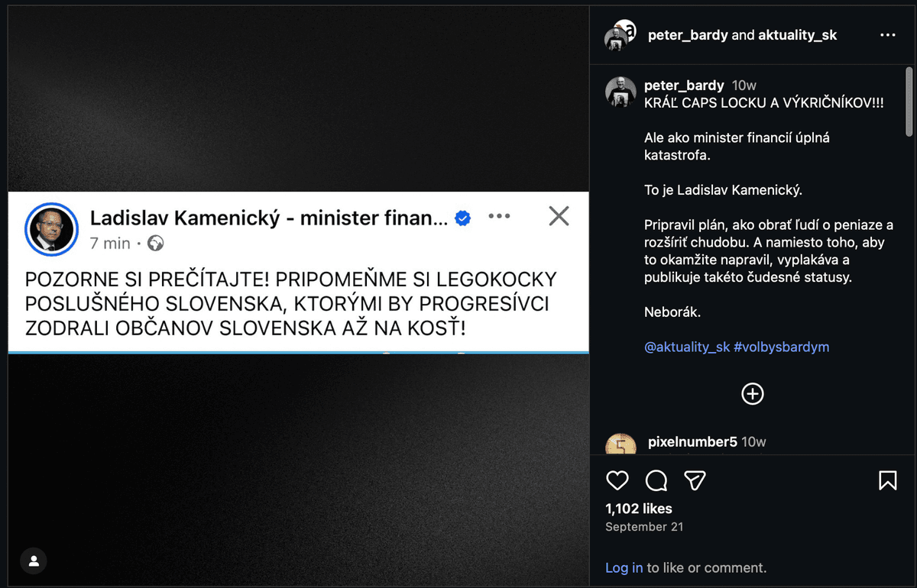This screenshot has width=917, height=588.
Task: Open post options via the three-dot icon
Action: click(x=887, y=35)
